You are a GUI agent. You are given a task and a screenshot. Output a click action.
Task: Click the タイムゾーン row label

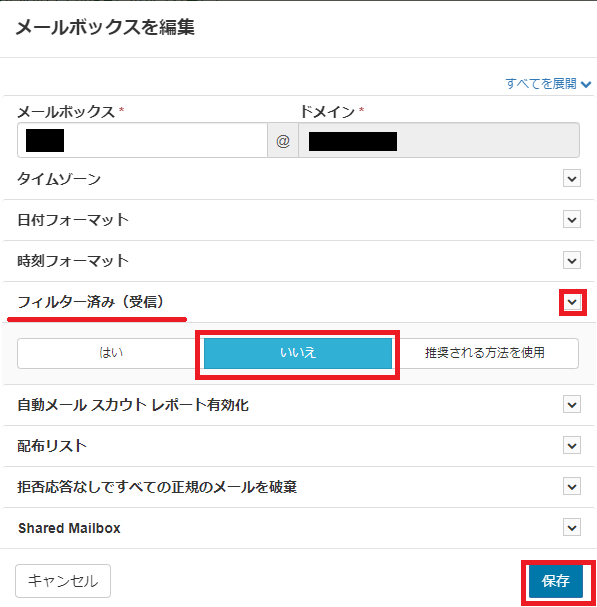(x=59, y=179)
